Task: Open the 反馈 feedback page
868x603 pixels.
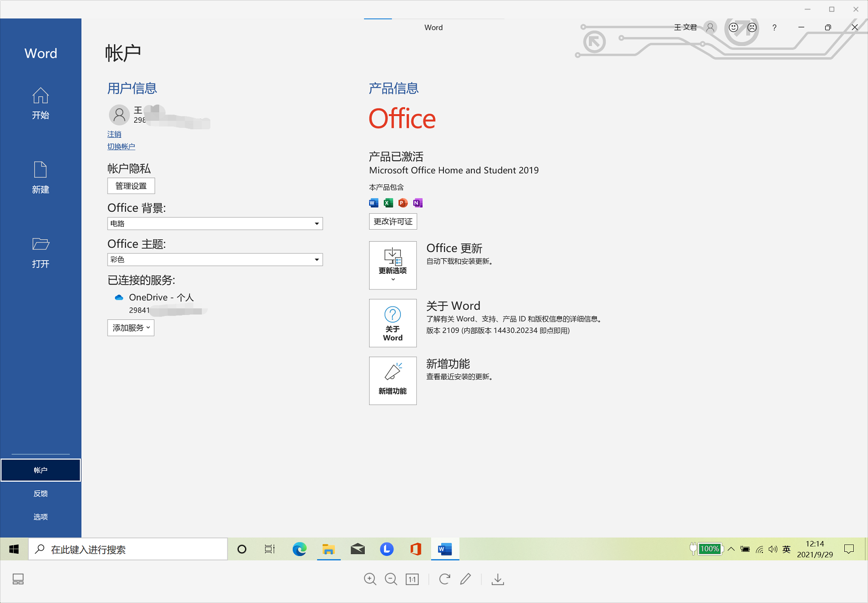Action: (x=40, y=493)
